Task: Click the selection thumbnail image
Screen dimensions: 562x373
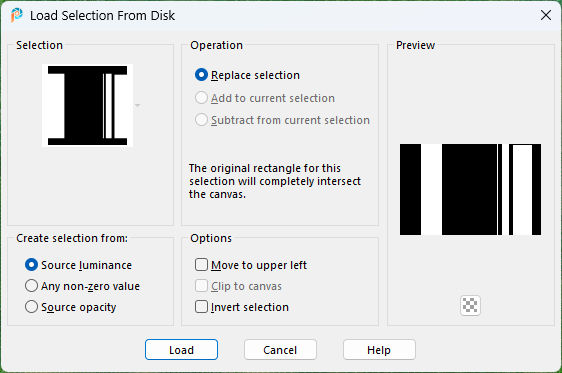Action: click(x=87, y=105)
